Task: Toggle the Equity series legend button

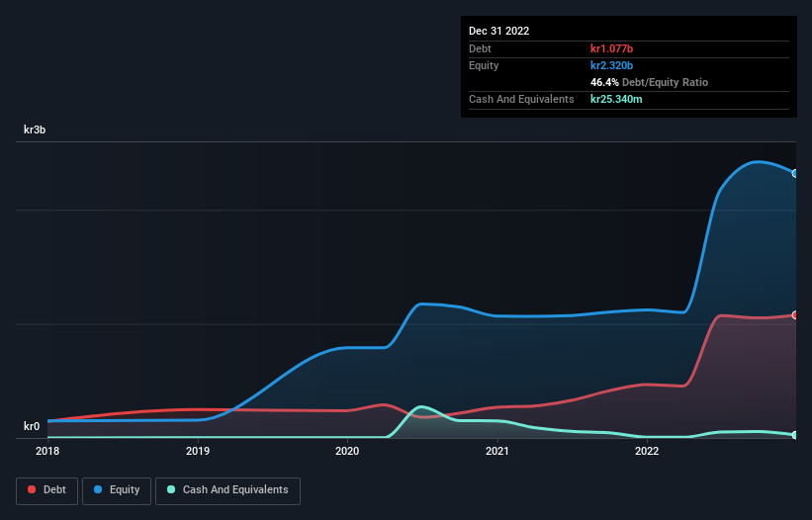Action: 117,490
